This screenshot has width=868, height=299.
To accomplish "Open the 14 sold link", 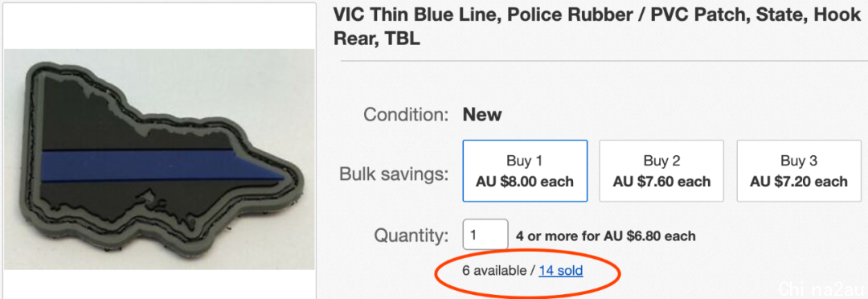I will click(x=561, y=271).
